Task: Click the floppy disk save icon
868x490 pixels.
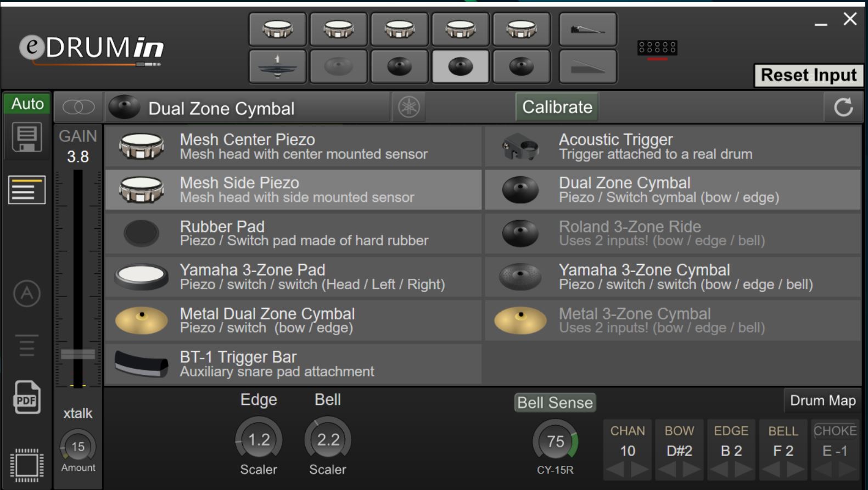Action: pyautogui.click(x=27, y=137)
